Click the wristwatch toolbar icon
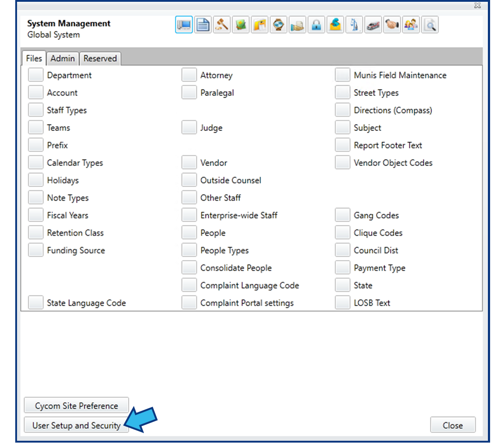This screenshot has height=443, width=504. point(278,25)
